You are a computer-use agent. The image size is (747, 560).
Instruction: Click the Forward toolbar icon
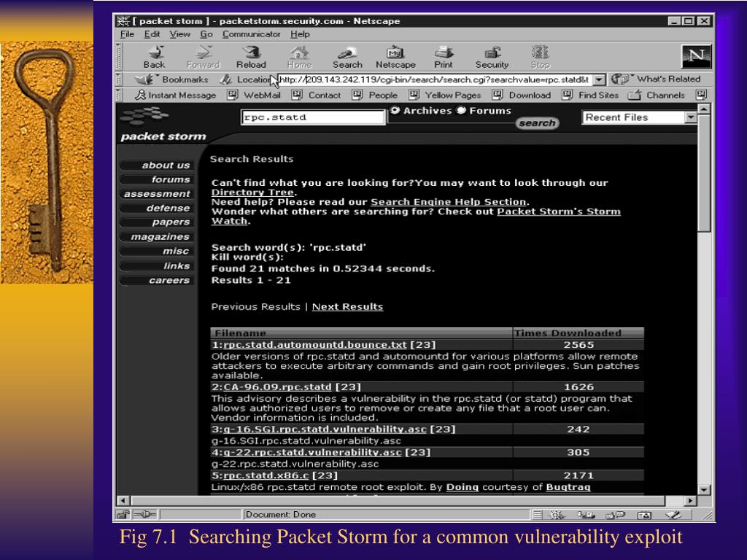[204, 57]
